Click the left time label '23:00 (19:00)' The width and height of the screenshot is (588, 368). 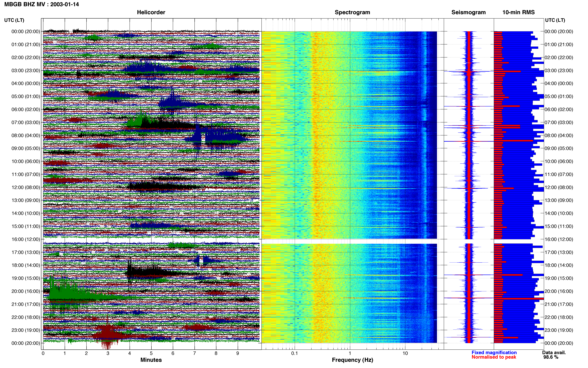[26, 330]
